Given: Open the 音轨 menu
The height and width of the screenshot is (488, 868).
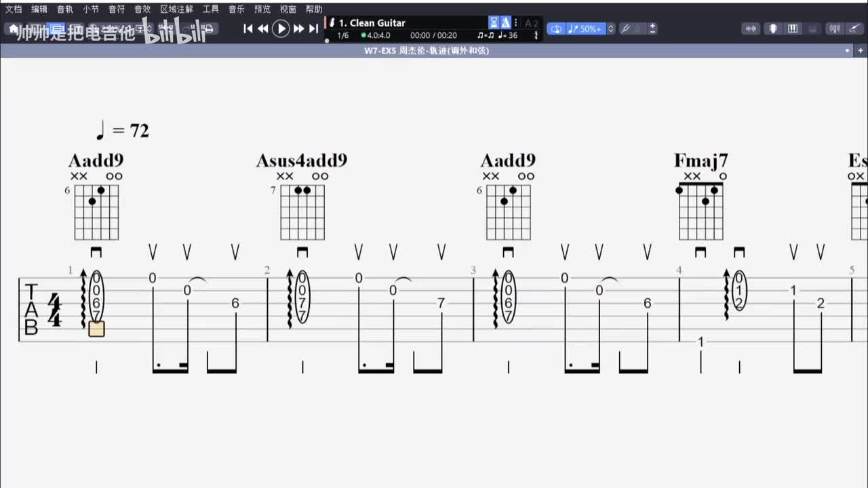Looking at the screenshot, I should (65, 9).
